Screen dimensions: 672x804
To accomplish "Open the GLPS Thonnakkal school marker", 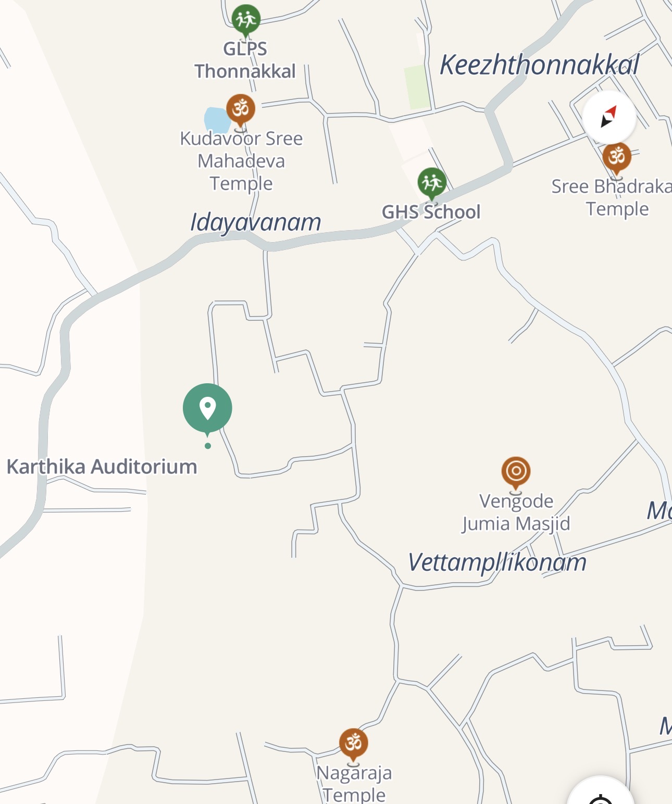I will [x=245, y=20].
